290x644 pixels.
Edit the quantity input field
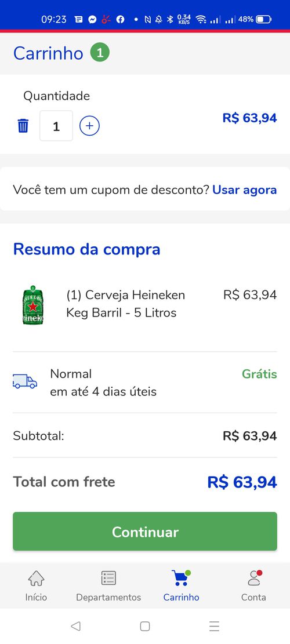point(56,126)
